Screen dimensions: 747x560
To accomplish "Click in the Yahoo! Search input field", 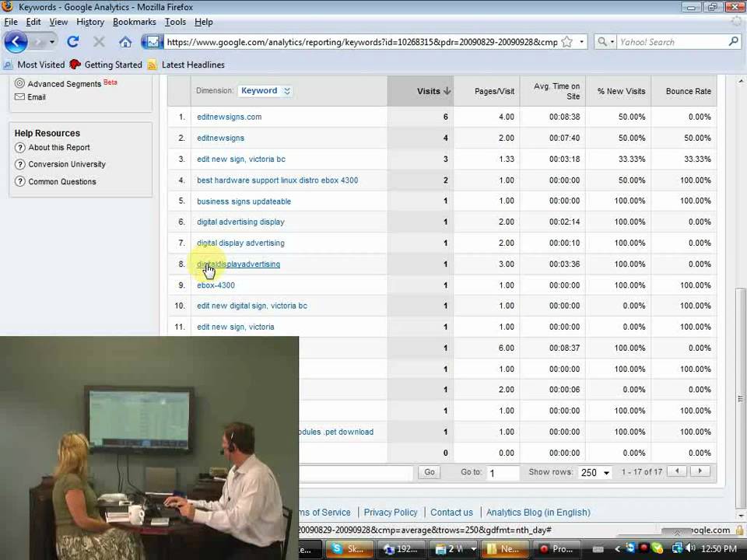I will (x=672, y=42).
